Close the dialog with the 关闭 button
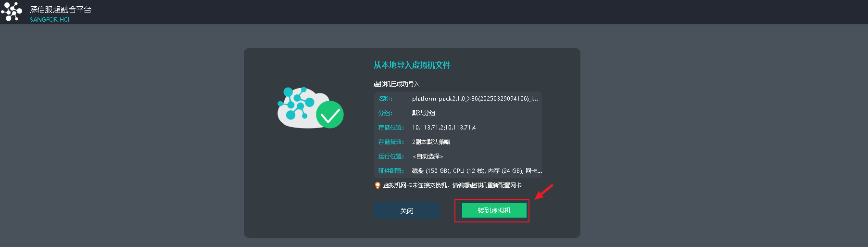This screenshot has width=868, height=247. (x=407, y=211)
